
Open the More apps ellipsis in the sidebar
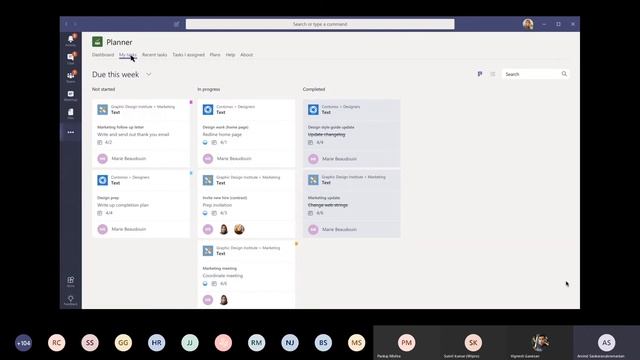coord(71,132)
